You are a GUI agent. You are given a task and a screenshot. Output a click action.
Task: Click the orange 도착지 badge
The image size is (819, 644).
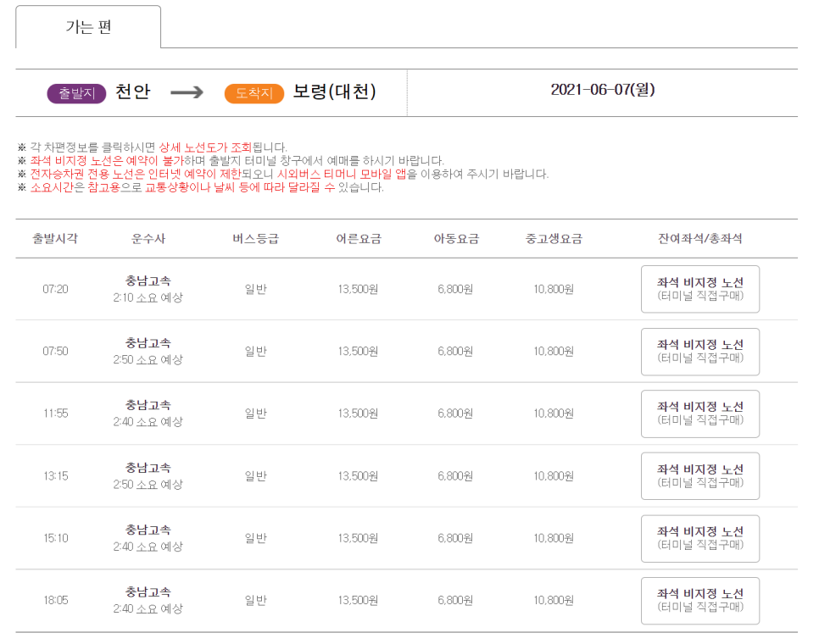point(254,93)
